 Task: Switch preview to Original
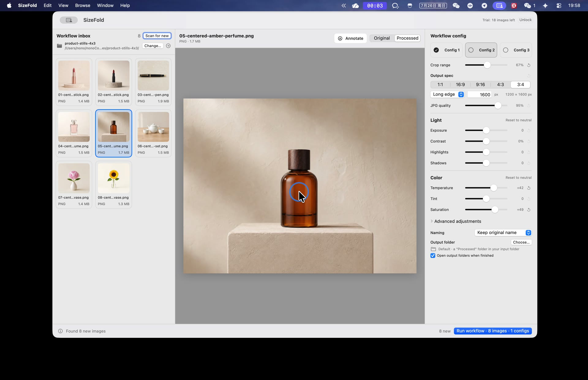click(382, 38)
